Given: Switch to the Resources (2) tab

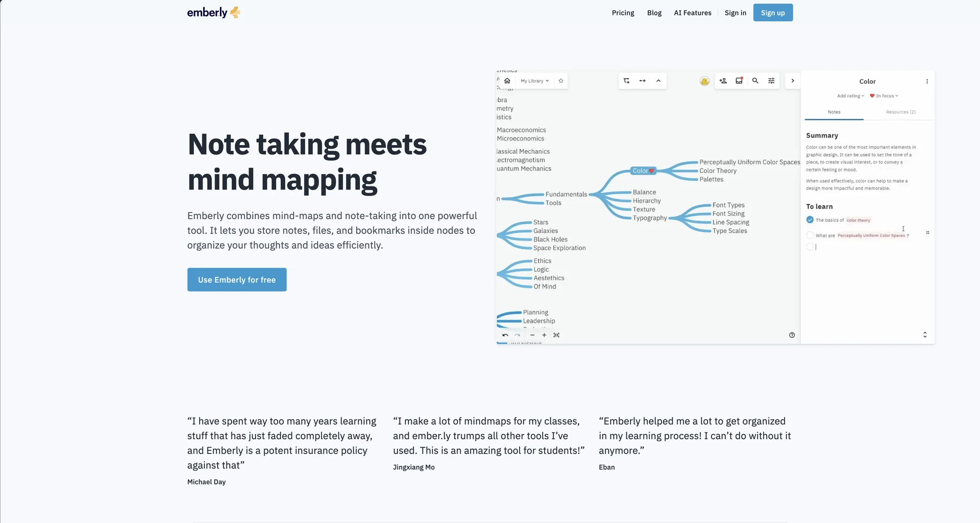Looking at the screenshot, I should [x=900, y=112].
